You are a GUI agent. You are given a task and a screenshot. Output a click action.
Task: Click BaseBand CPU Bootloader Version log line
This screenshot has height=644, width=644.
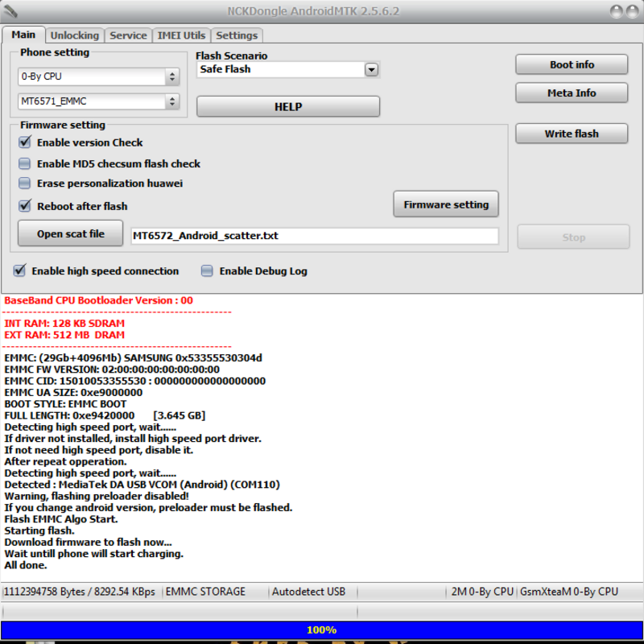[x=98, y=300]
